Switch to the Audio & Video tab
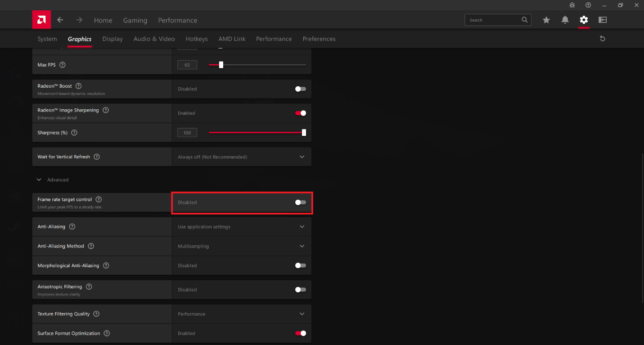Viewport: 644px width, 345px height. point(154,39)
